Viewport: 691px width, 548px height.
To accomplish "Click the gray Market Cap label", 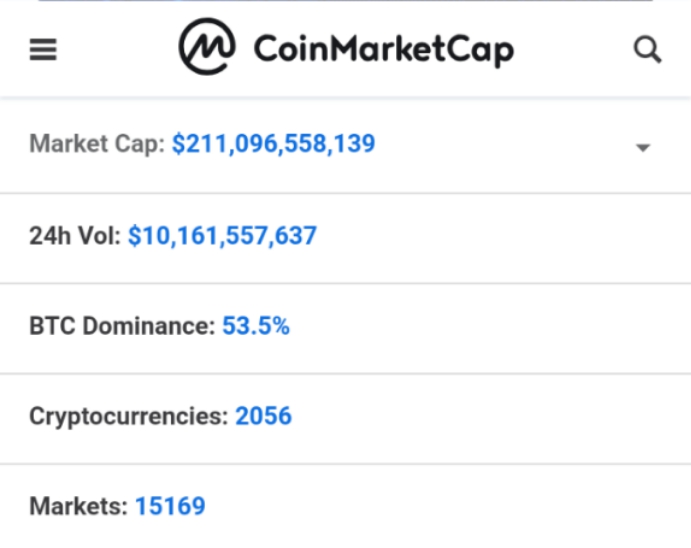I will click(x=97, y=144).
